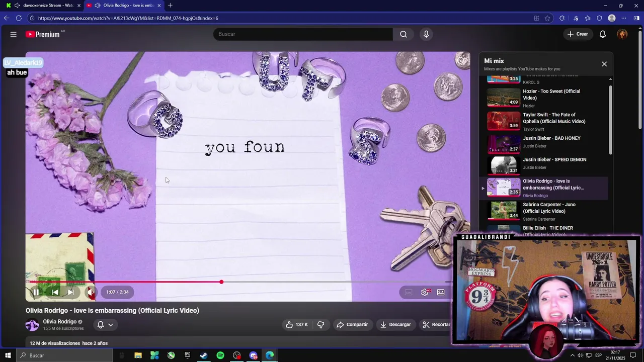Open the Edge profile avatar
644x362 pixels.
(x=612, y=18)
